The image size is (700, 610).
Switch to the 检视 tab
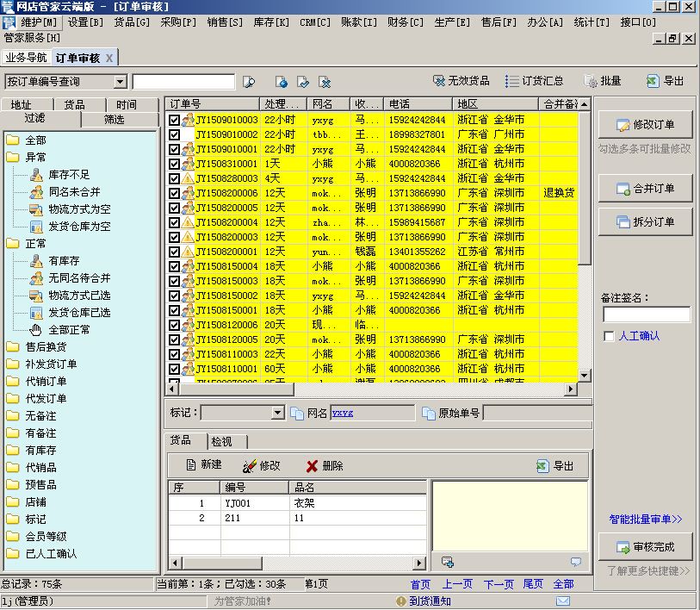[221, 441]
